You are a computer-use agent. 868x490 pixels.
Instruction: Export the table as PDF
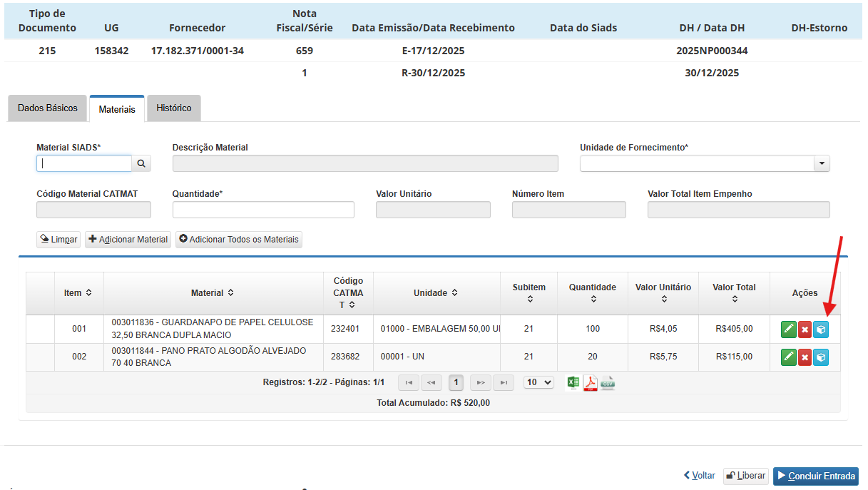click(590, 382)
